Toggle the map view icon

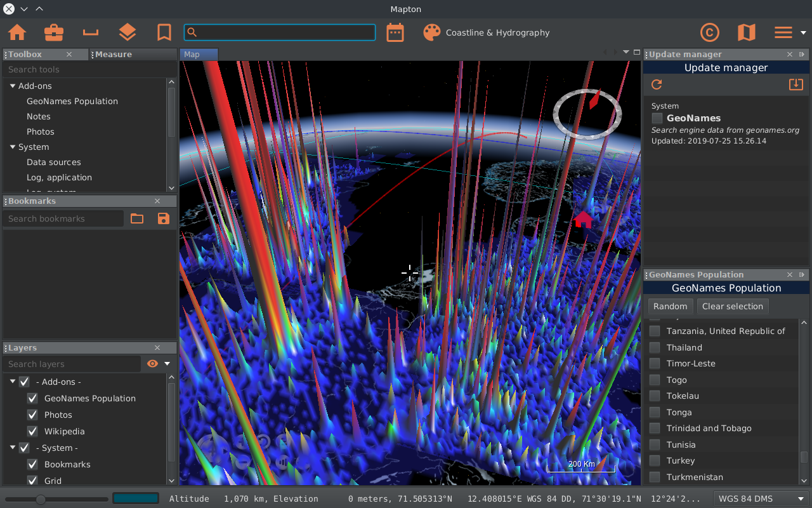click(747, 32)
